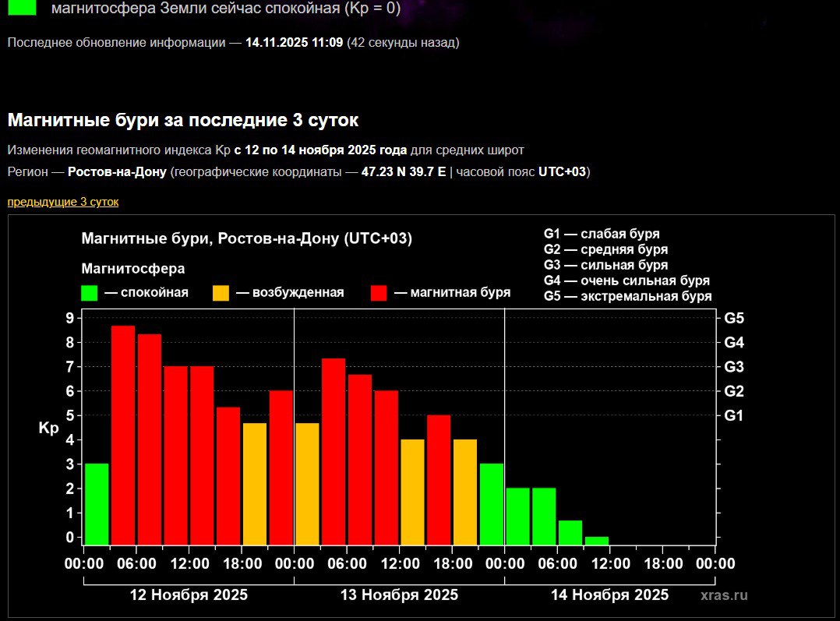This screenshot has width=840, height=621.
Task: Click the yellow 'возбужденная' legend swatch
Action: tap(221, 293)
